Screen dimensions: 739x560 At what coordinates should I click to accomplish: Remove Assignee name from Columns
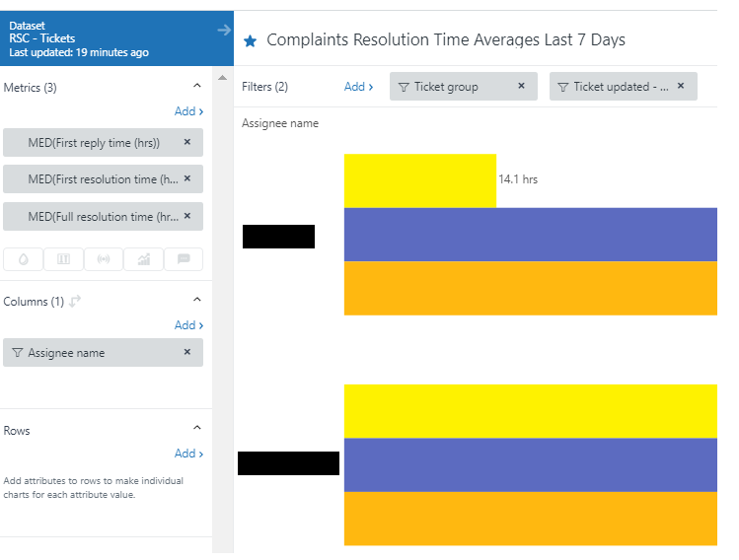tap(187, 352)
